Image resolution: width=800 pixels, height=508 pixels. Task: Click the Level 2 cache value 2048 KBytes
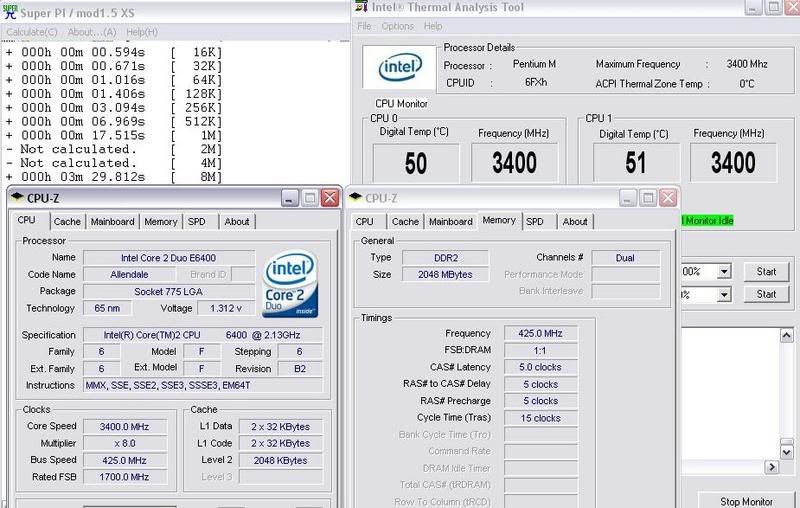click(280, 460)
